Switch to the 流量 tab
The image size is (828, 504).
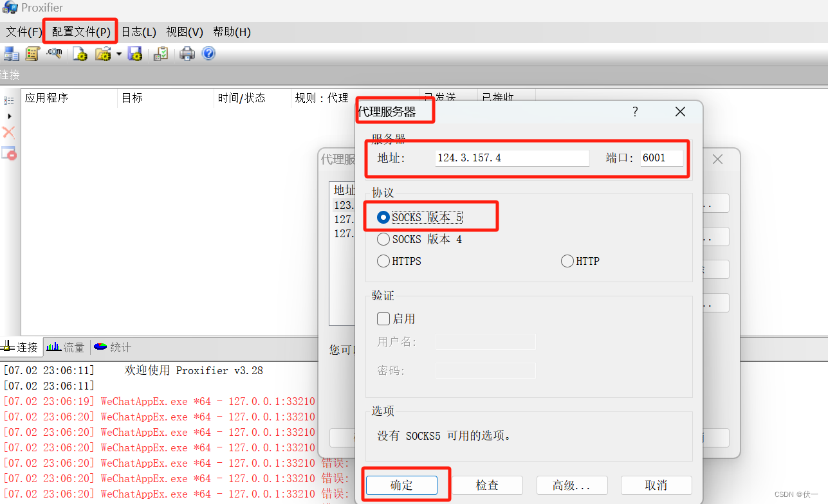(x=66, y=347)
